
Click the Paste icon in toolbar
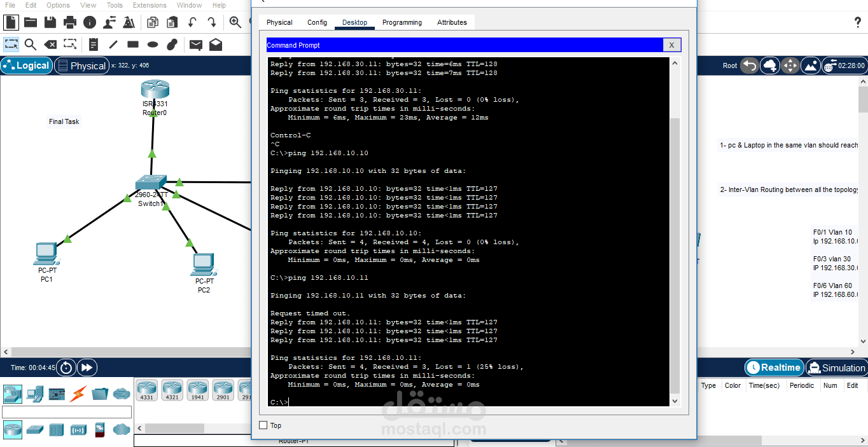click(x=172, y=22)
